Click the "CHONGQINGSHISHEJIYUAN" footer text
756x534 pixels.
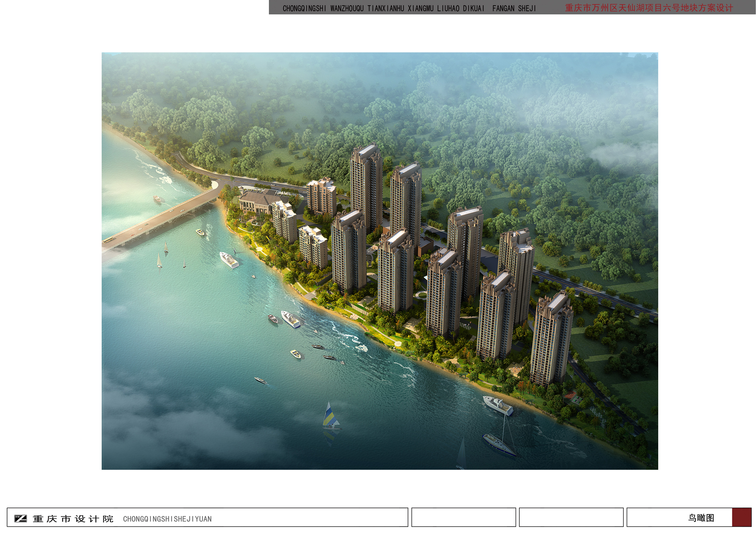tap(167, 519)
